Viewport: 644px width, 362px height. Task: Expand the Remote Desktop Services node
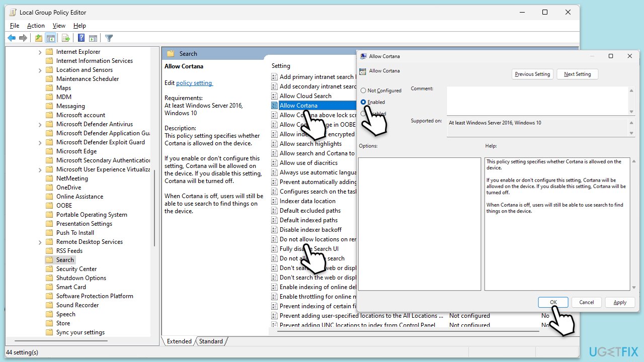pos(40,242)
